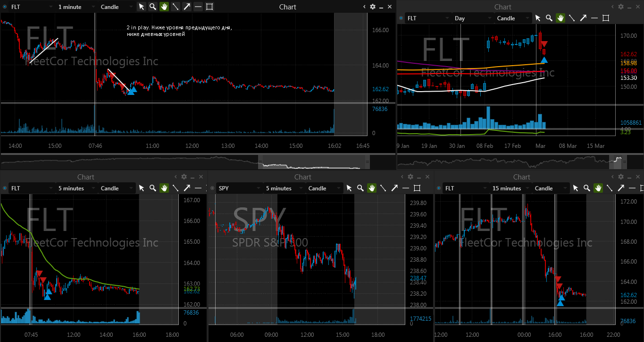The height and width of the screenshot is (342, 644).
Task: Select horizontal line tool in Day chart
Action: coord(594,18)
